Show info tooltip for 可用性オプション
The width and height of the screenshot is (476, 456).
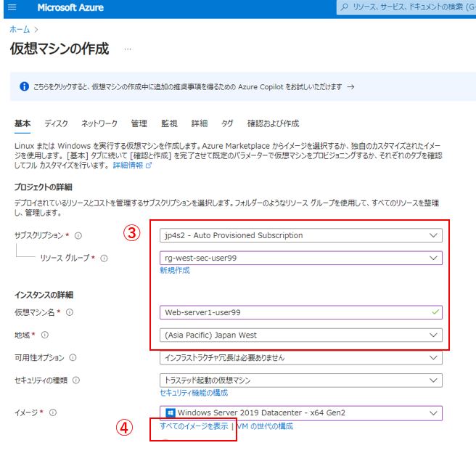tap(73, 357)
